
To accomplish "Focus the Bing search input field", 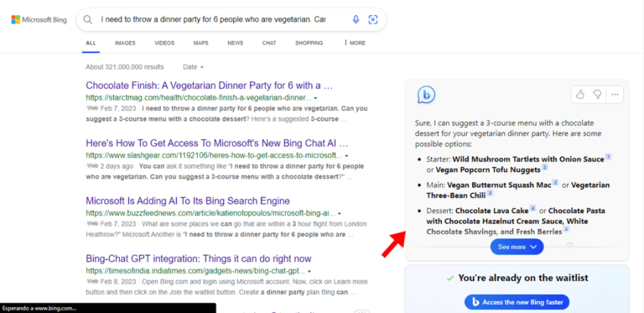I will tap(213, 19).
